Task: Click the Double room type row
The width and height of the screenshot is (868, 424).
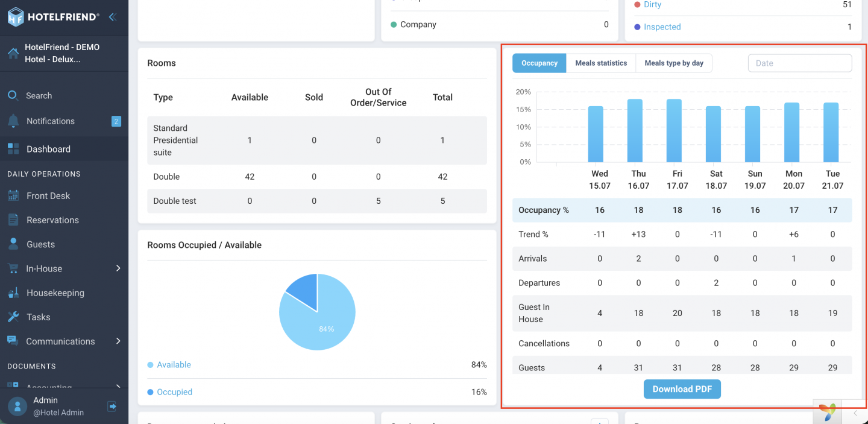Action: (x=317, y=177)
